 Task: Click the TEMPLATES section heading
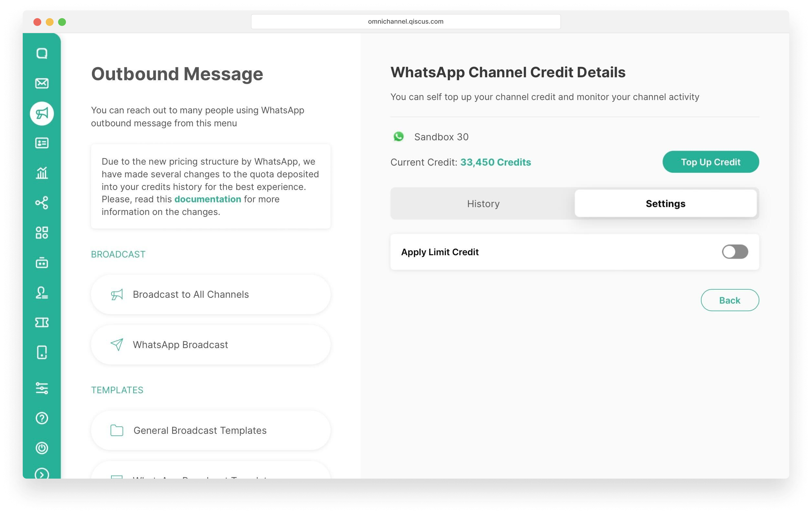point(117,390)
